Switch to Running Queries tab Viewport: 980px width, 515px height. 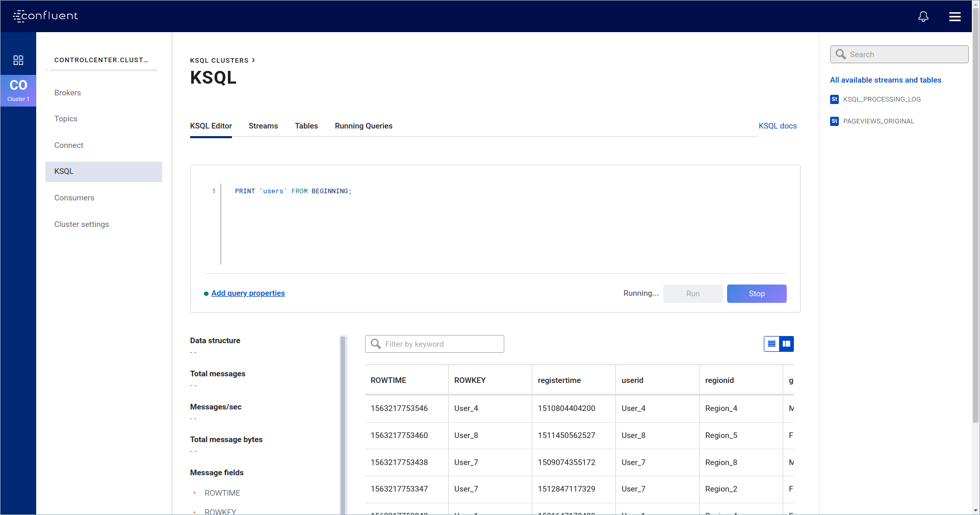[x=363, y=126]
